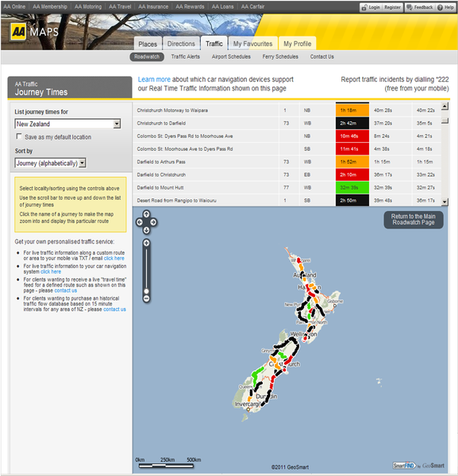Pan the map right with arrow icon
Image resolution: width=458 pixels, height=476 pixels.
pos(153,222)
